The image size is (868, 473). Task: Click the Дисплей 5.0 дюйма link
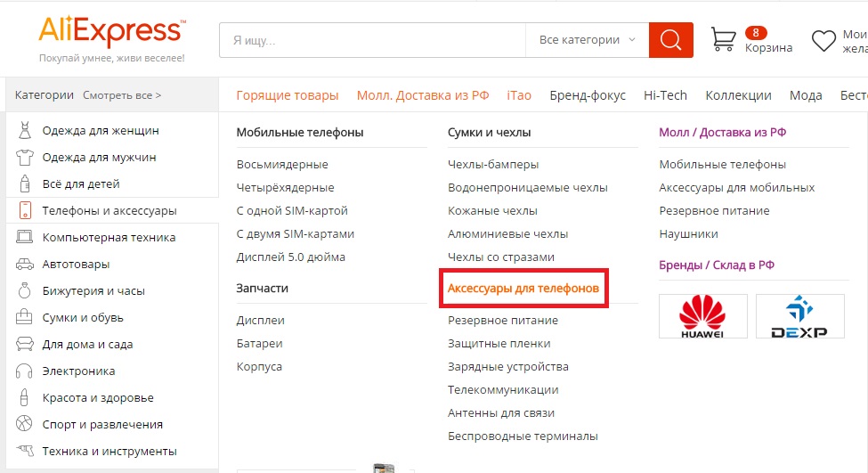pos(290,257)
